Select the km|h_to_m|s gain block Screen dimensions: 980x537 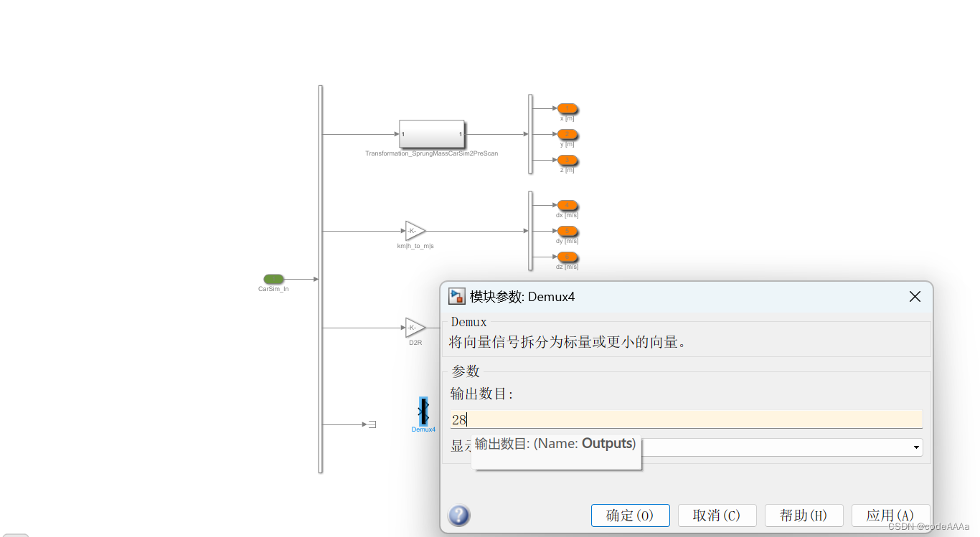pos(415,231)
